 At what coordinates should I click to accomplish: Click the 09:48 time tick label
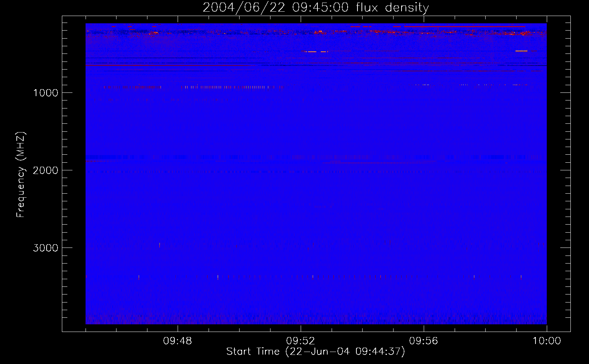point(178,341)
